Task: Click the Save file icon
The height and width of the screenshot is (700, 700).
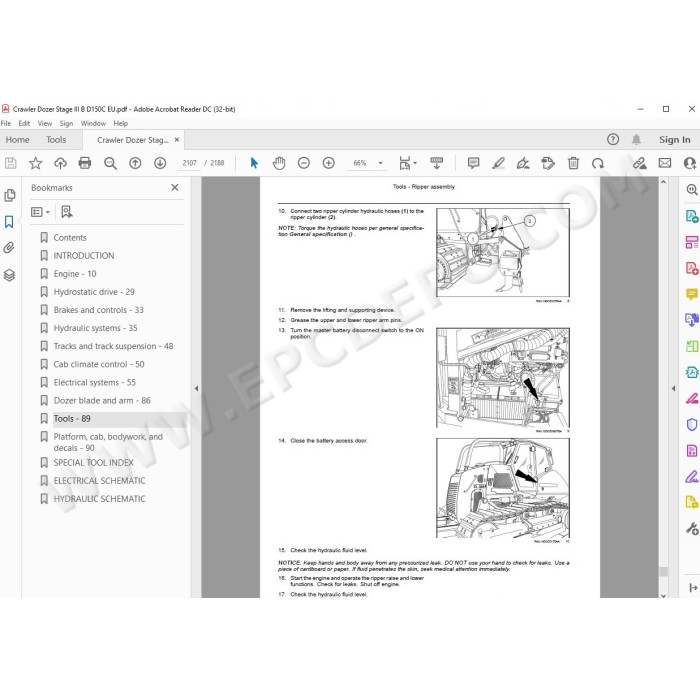Action: tap(11, 163)
